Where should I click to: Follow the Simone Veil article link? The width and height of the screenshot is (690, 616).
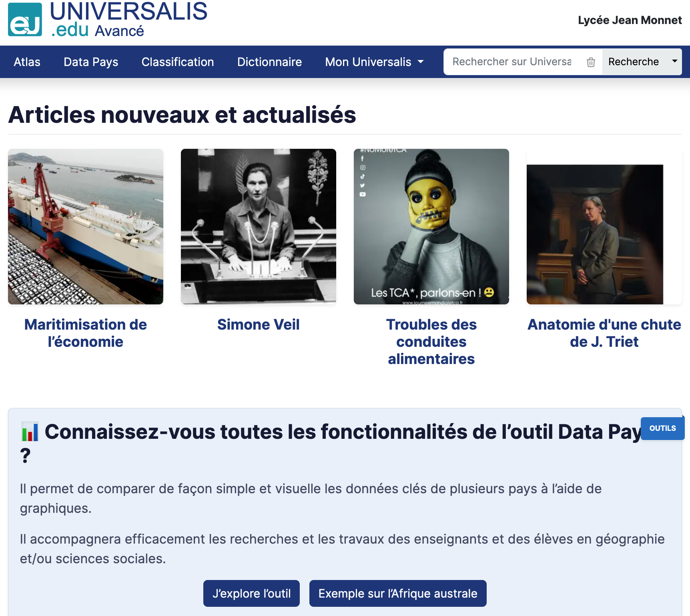pos(259,324)
